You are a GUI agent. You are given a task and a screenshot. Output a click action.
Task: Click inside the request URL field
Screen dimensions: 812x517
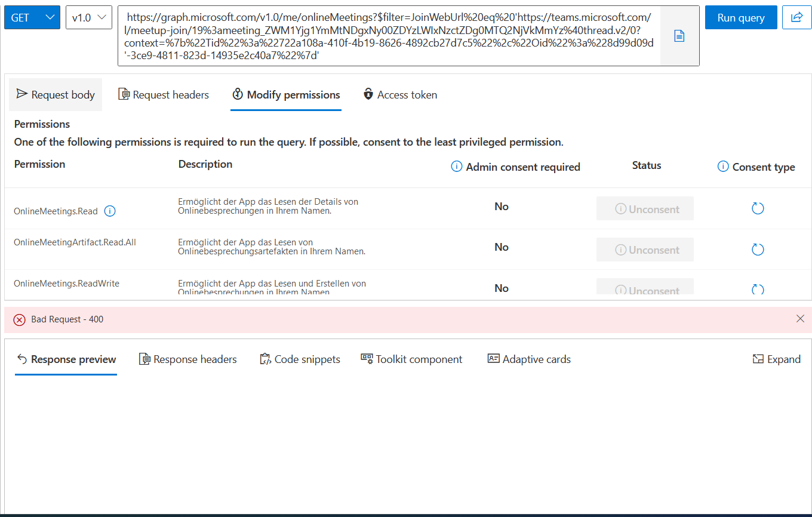(x=388, y=35)
